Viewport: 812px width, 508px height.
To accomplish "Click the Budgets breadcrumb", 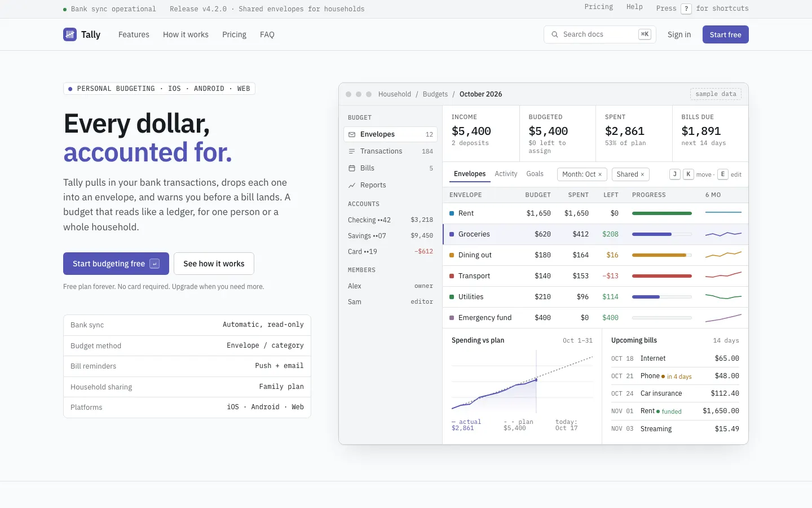I will [x=435, y=94].
